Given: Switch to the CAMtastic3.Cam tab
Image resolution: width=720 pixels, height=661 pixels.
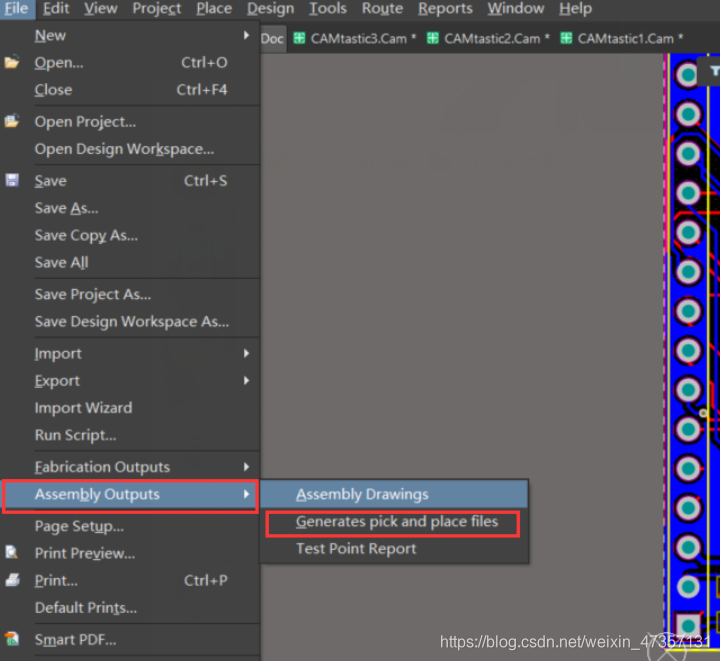Looking at the screenshot, I should pos(354,39).
